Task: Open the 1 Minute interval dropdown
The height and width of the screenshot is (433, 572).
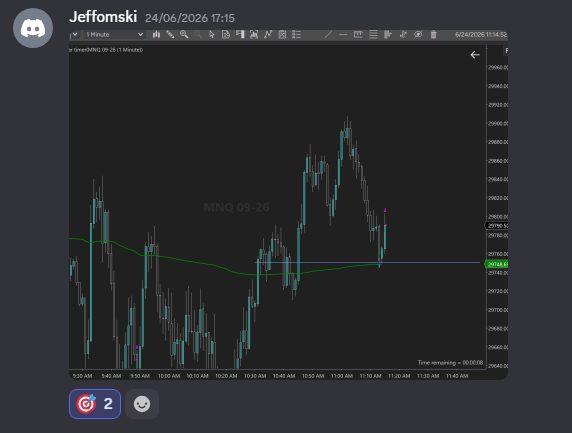Action: click(114, 34)
